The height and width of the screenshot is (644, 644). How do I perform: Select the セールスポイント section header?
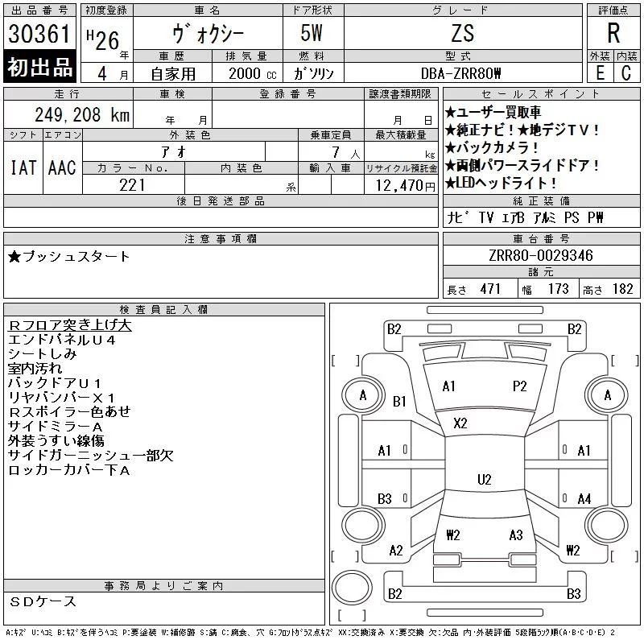[x=541, y=94]
